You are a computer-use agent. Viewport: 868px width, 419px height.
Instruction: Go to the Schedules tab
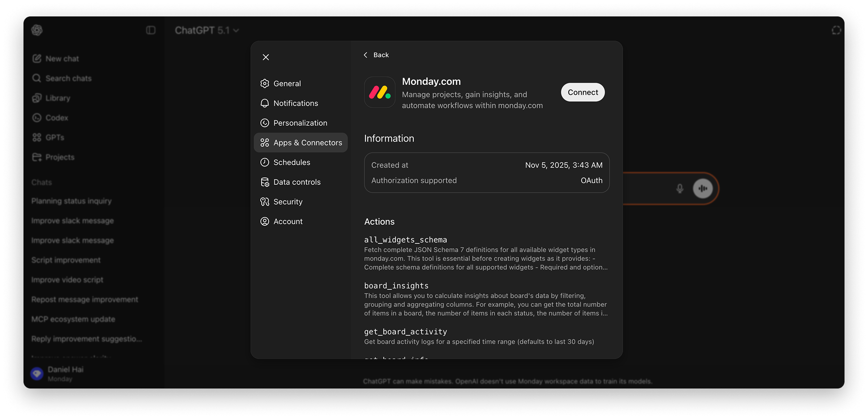pyautogui.click(x=301, y=162)
